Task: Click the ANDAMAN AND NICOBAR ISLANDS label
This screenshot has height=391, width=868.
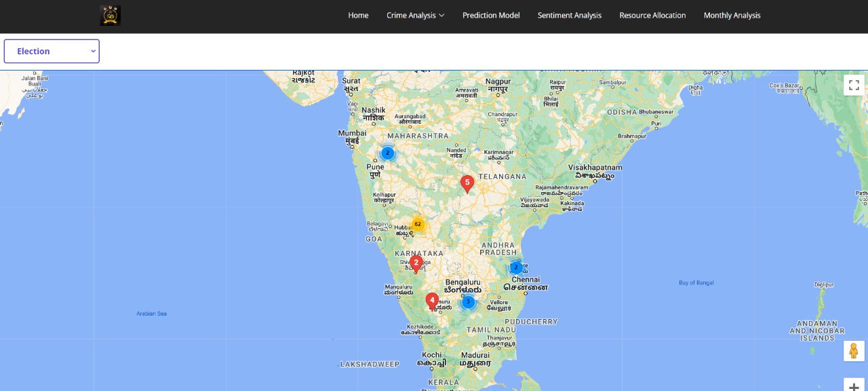Action: click(x=817, y=331)
